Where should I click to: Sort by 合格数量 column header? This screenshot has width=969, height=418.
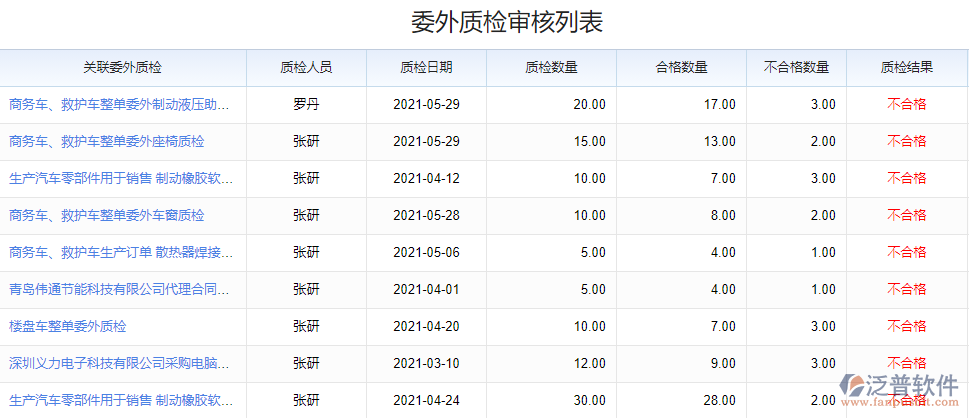click(681, 68)
